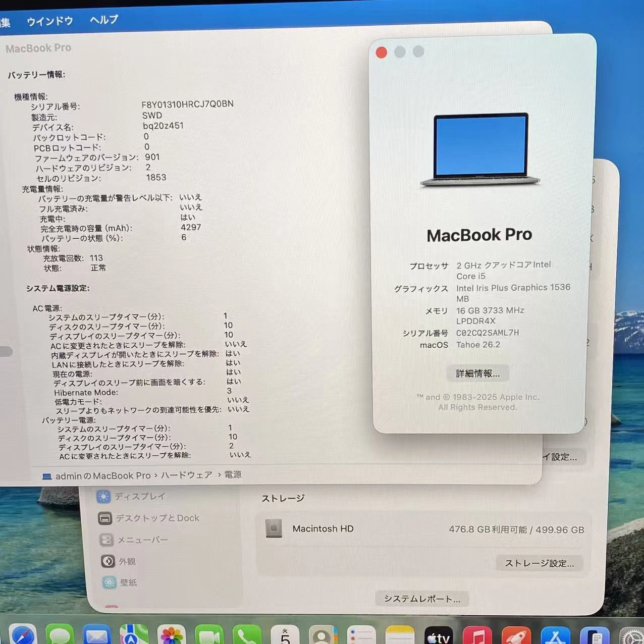The height and width of the screenshot is (644, 644).
Task: Click the MacBook Pro title in About window
Action: click(x=479, y=235)
